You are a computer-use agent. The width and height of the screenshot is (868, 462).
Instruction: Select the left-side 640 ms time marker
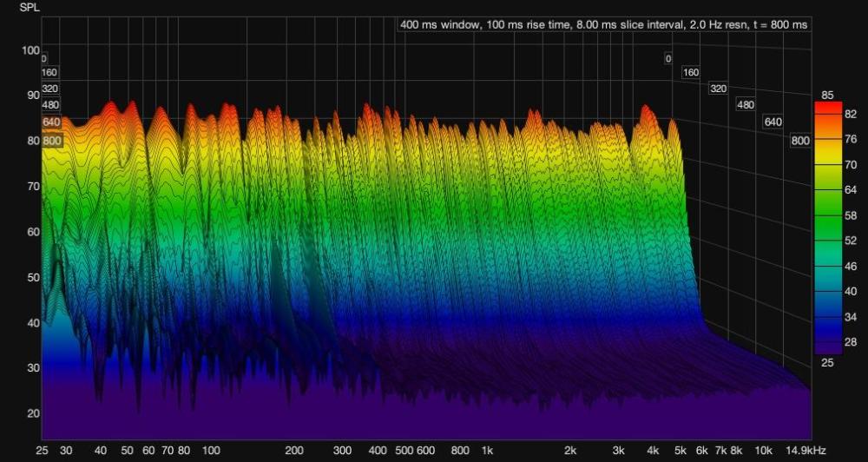[51, 122]
